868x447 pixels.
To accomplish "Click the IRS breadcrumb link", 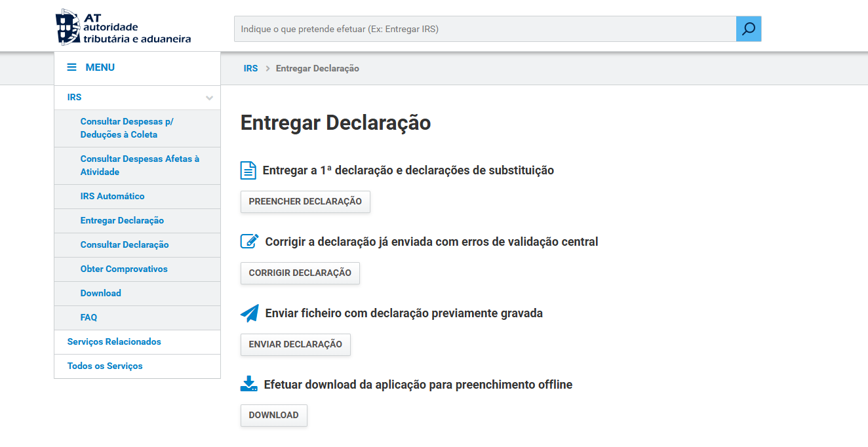I will (250, 68).
